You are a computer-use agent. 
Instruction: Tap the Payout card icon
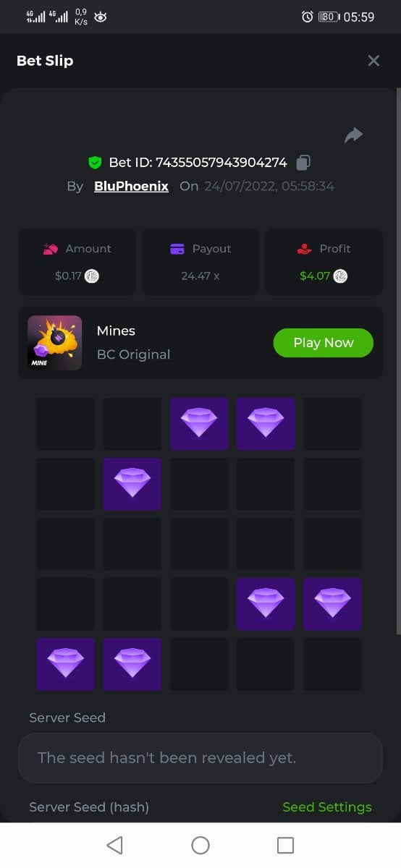(177, 249)
